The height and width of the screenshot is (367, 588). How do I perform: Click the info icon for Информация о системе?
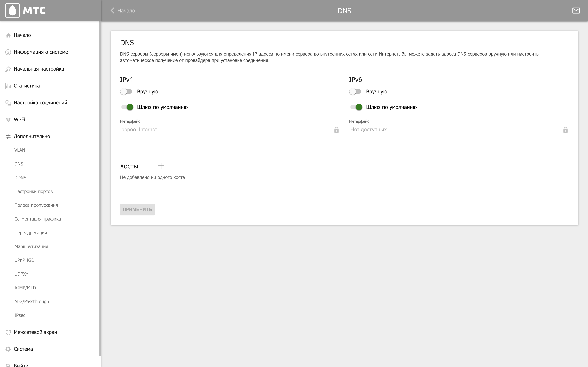point(8,52)
